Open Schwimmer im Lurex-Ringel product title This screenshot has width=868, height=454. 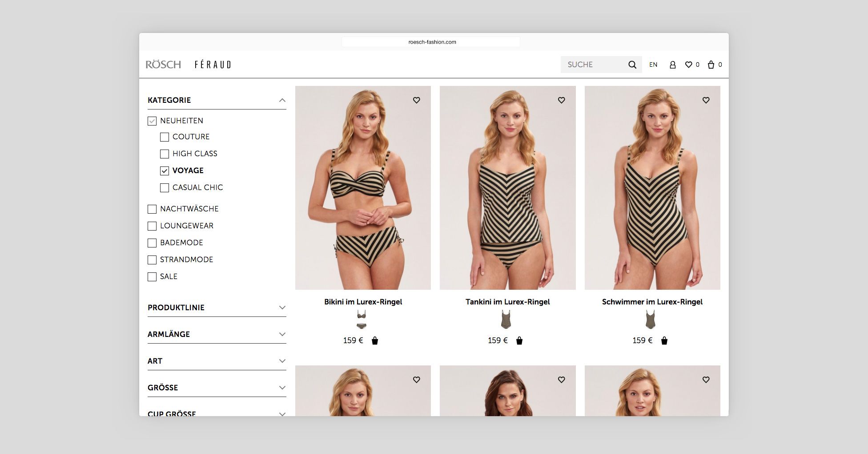(652, 302)
